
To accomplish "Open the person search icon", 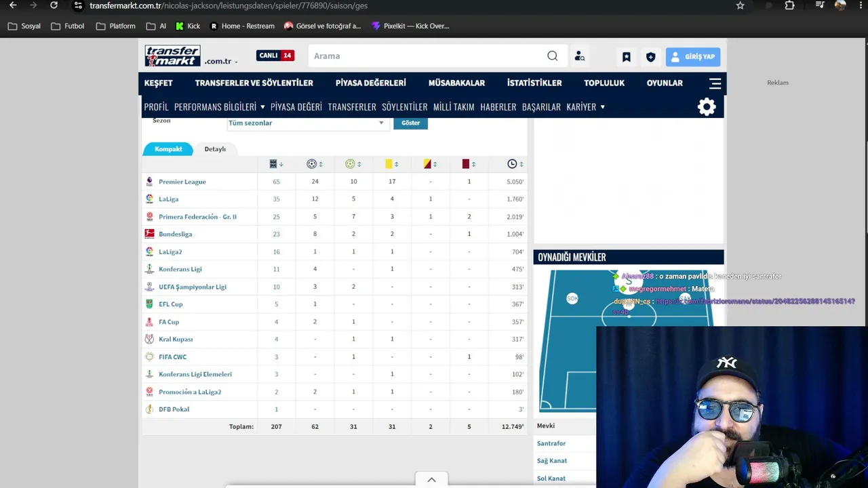I will [579, 56].
